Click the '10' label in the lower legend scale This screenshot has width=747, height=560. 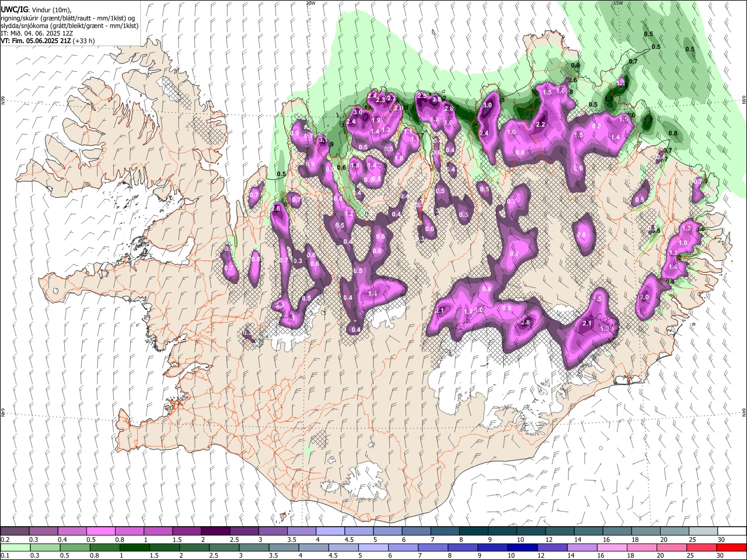click(511, 555)
